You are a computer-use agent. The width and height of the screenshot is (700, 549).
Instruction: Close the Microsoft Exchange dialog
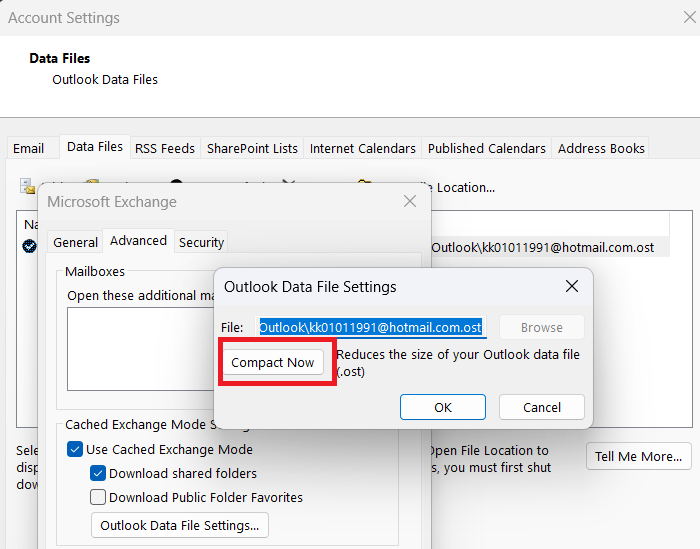coord(410,201)
